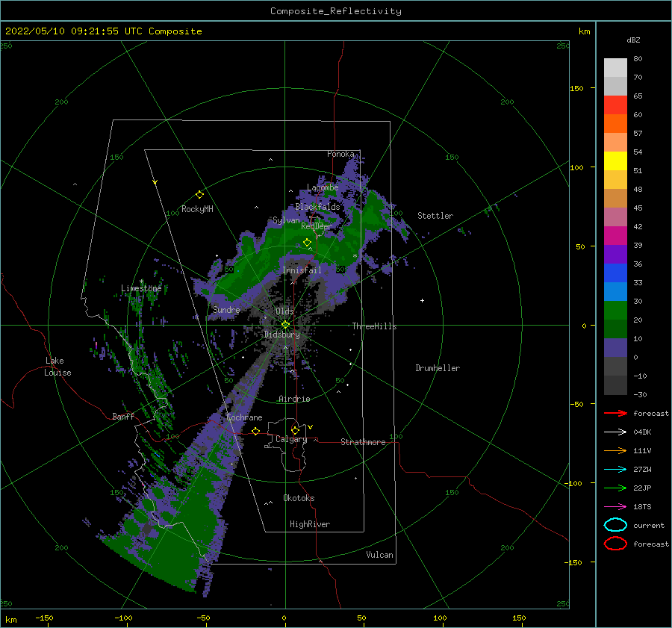Viewport: 672px width, 628px height.
Task: Click the RockyMH label
Action: [197, 209]
